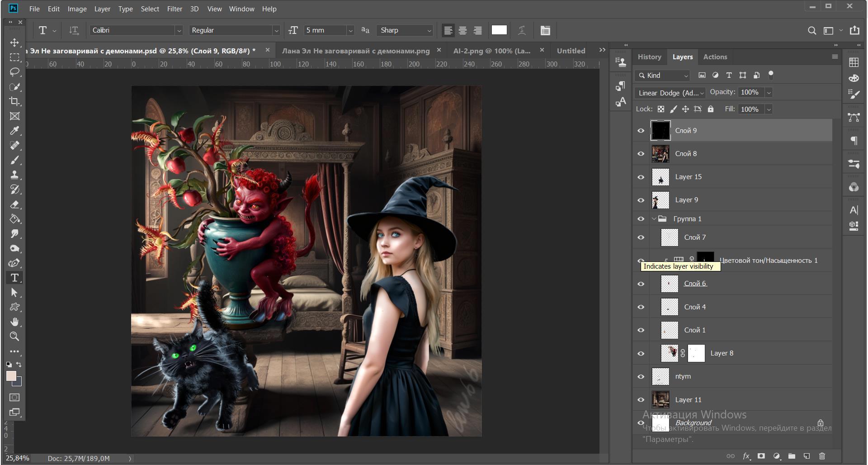This screenshot has width=868, height=465.
Task: Collapse the Группа 1 layer group
Action: [654, 219]
